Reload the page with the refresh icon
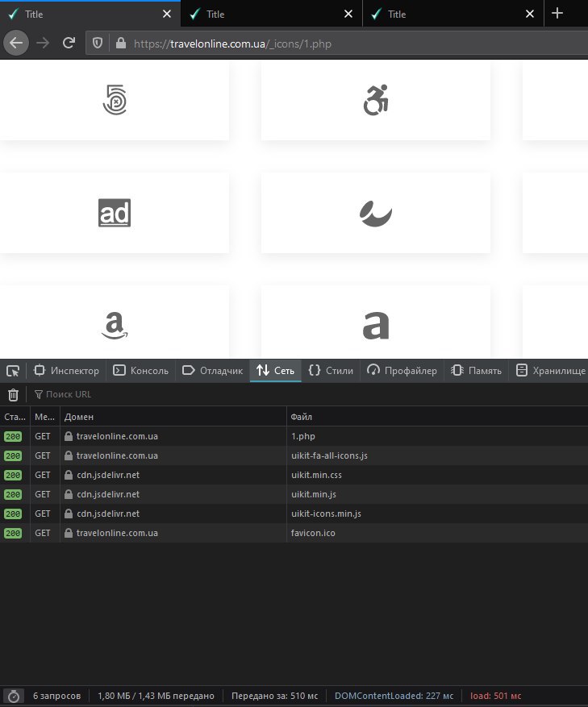This screenshot has height=707, width=588. click(69, 44)
